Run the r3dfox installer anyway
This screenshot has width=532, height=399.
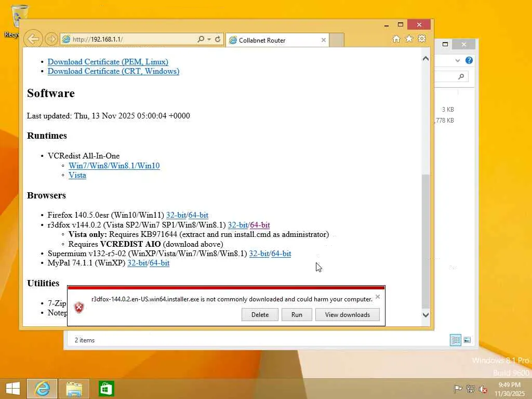[x=297, y=314]
